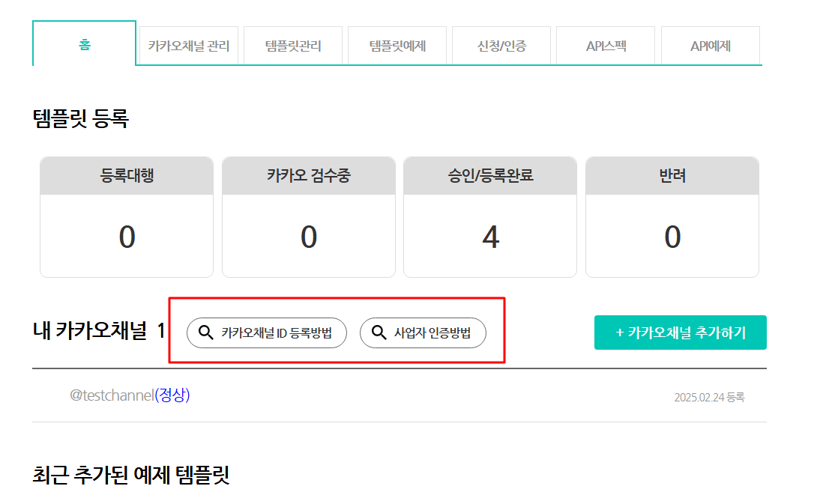Open the 사업자 인증방법 guide text
This screenshot has width=826, height=504.
(x=432, y=333)
